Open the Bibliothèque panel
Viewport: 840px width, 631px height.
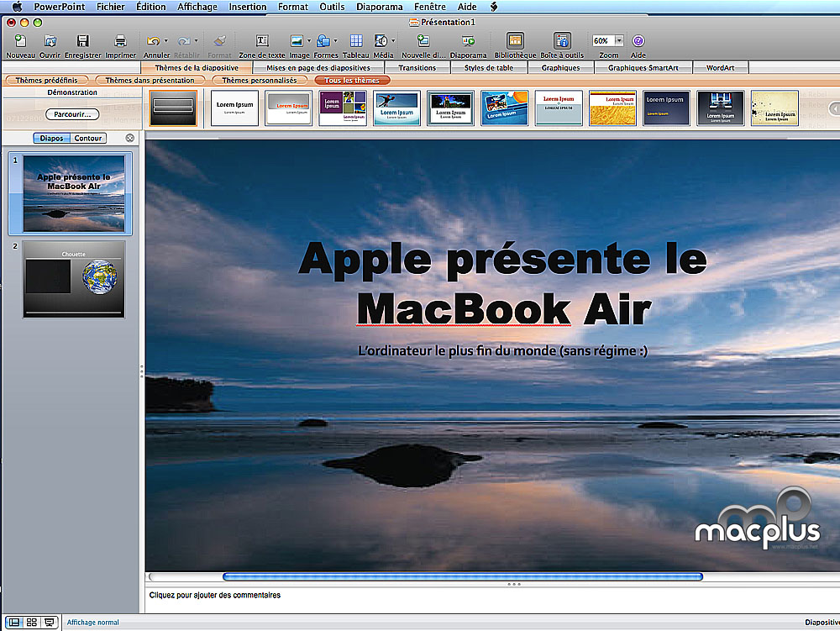(x=515, y=41)
